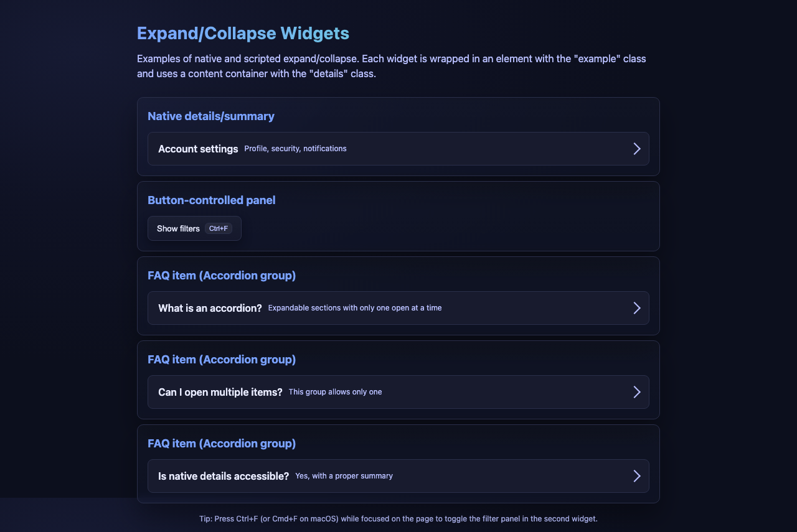Expand the Account settings details widget
Image resolution: width=797 pixels, height=532 pixels.
pos(198,149)
